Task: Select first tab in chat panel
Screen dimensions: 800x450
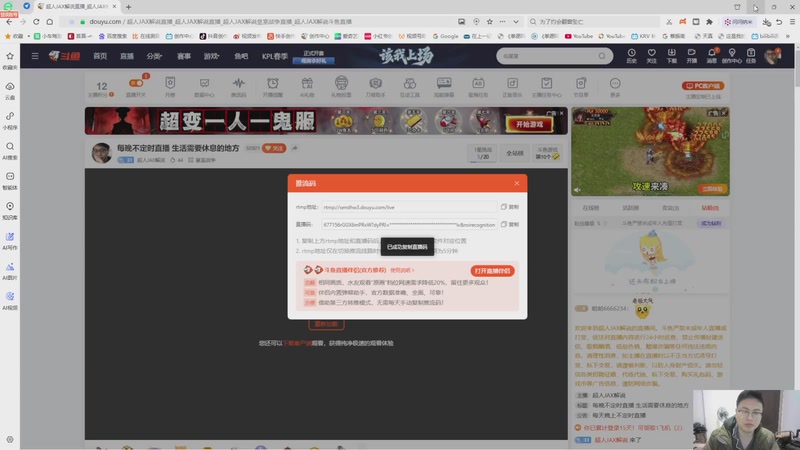Action: tap(591, 208)
